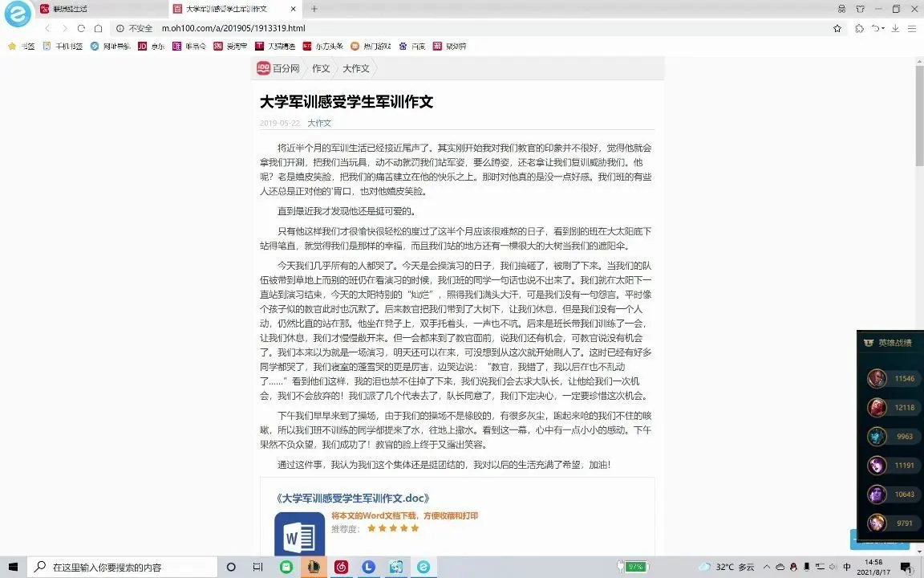Screen dimensions: 924x578
Task: Go to 作文 breadcrumb section
Action: tap(321, 68)
